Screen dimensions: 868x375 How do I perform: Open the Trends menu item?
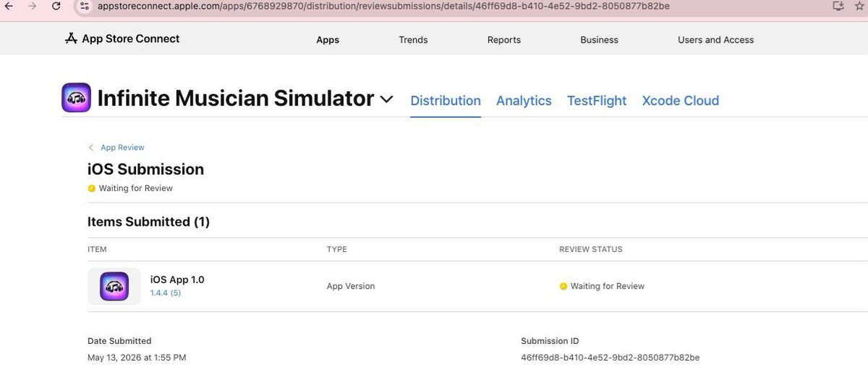pos(413,40)
